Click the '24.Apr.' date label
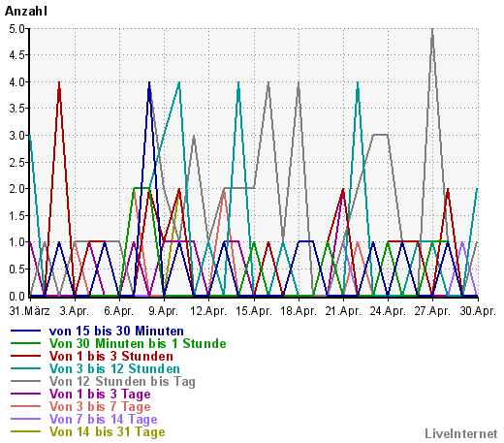Screen dimensions: 504x443 coord(388,311)
